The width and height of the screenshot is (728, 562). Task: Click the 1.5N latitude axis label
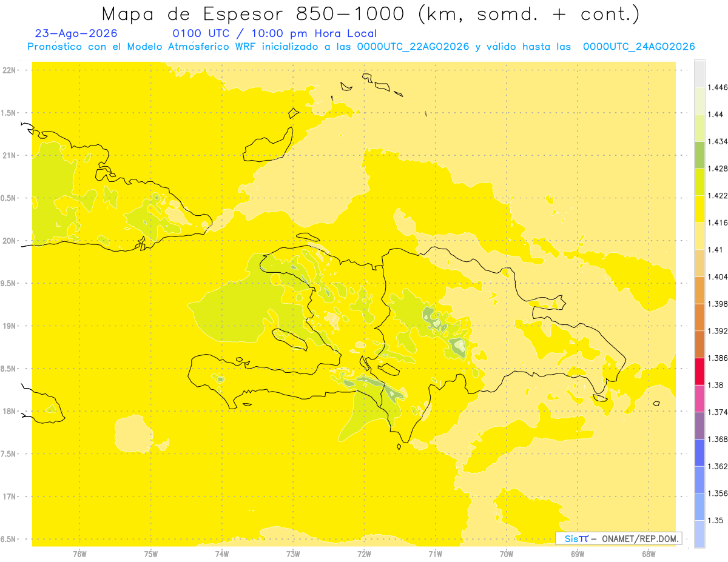(x=9, y=113)
